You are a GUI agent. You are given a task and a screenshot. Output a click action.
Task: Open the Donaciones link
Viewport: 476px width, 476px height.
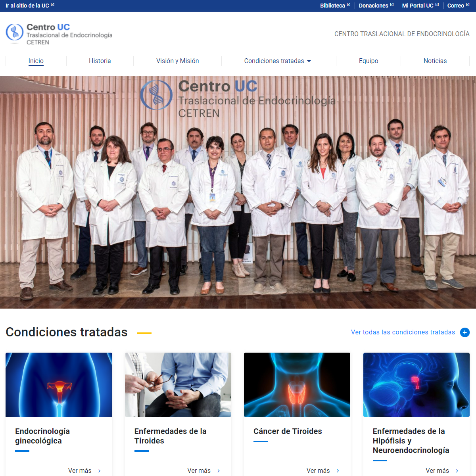pos(374,6)
